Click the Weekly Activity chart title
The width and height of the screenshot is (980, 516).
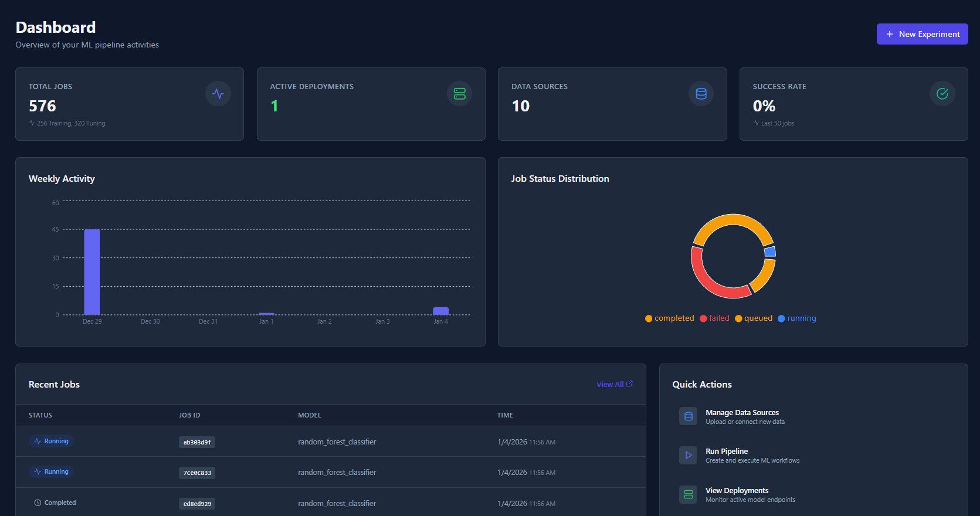click(x=62, y=179)
